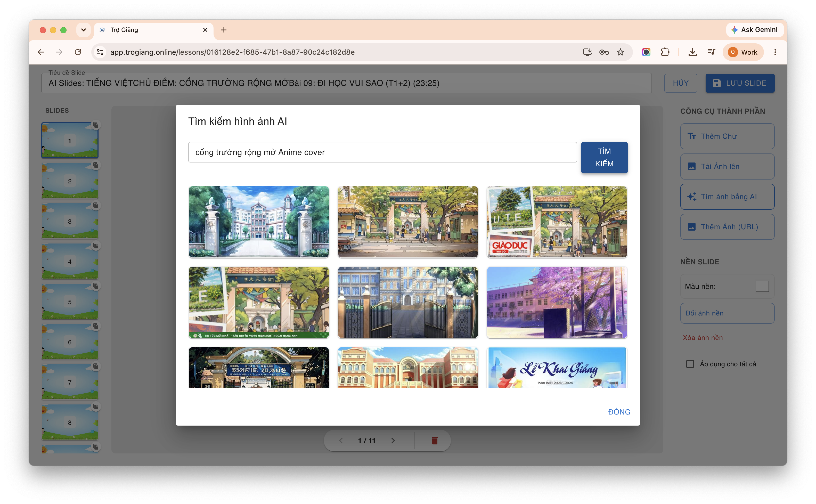Open the Chrome three-dot menu
The height and width of the screenshot is (504, 816).
[775, 52]
